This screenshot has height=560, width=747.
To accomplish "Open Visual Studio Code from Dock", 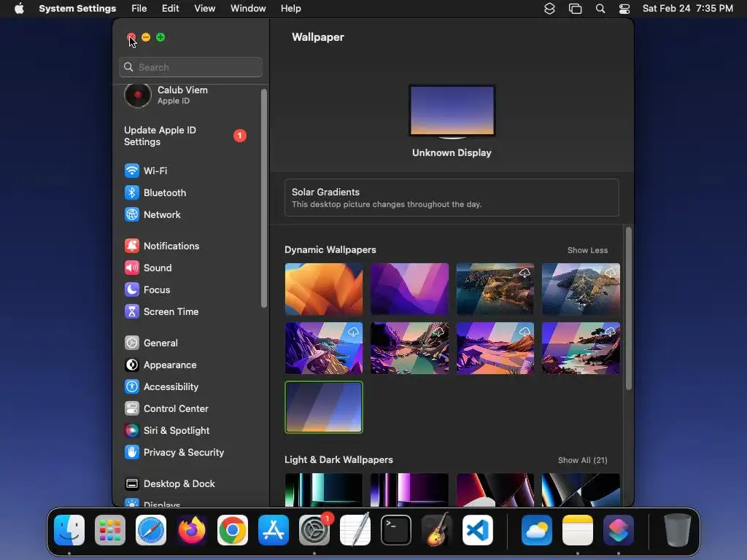I will point(478,530).
